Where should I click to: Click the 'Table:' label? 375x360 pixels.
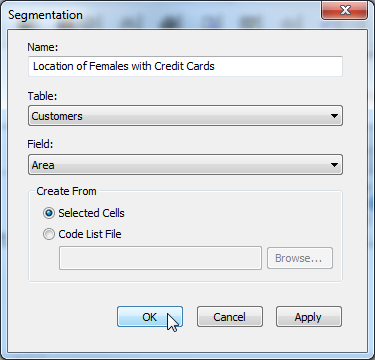[x=42, y=96]
